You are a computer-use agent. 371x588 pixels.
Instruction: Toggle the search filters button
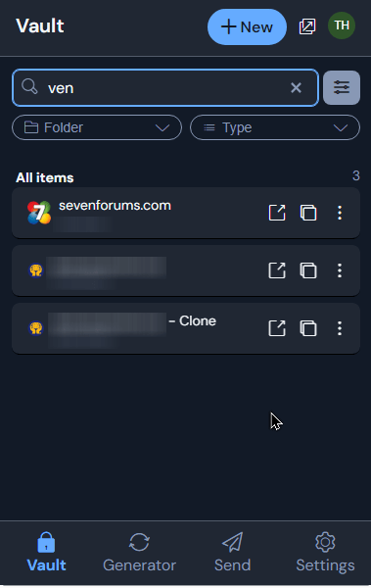[342, 88]
